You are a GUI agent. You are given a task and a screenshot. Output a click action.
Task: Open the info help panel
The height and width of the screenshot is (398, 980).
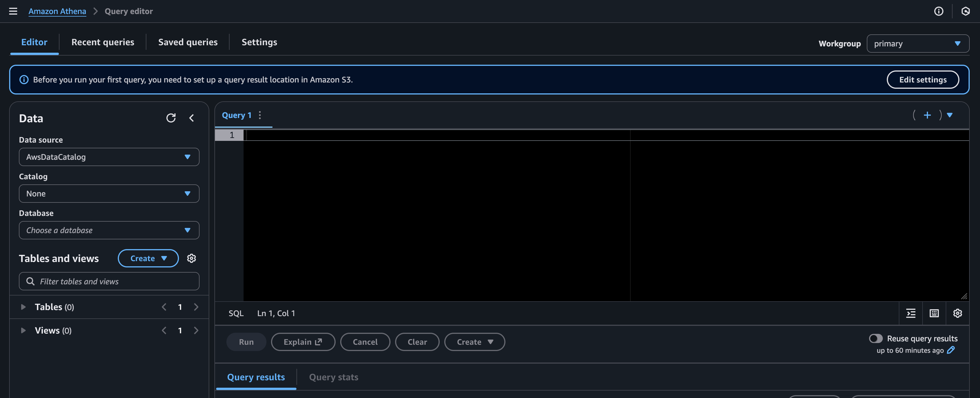[939, 11]
